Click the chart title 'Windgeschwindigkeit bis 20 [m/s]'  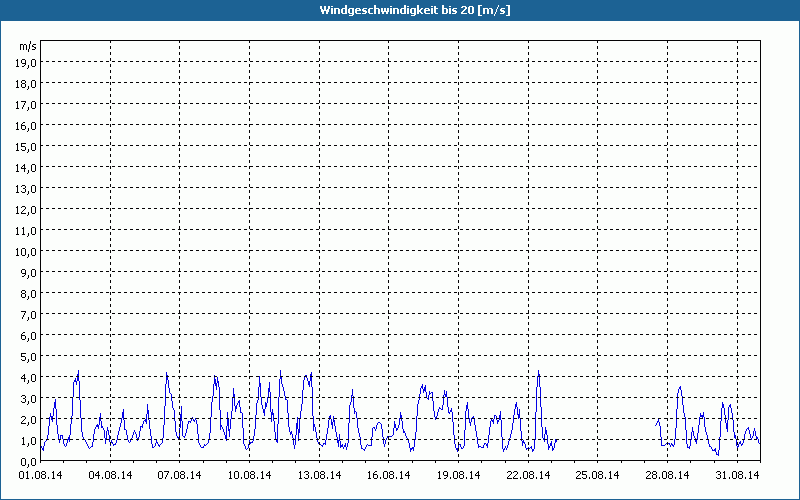click(415, 10)
